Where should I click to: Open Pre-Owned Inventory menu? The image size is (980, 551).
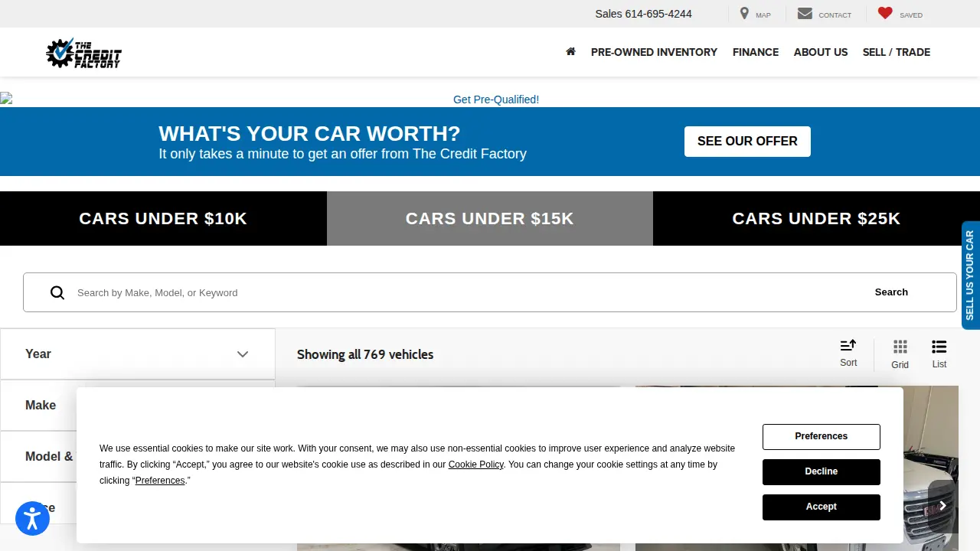pyautogui.click(x=654, y=52)
